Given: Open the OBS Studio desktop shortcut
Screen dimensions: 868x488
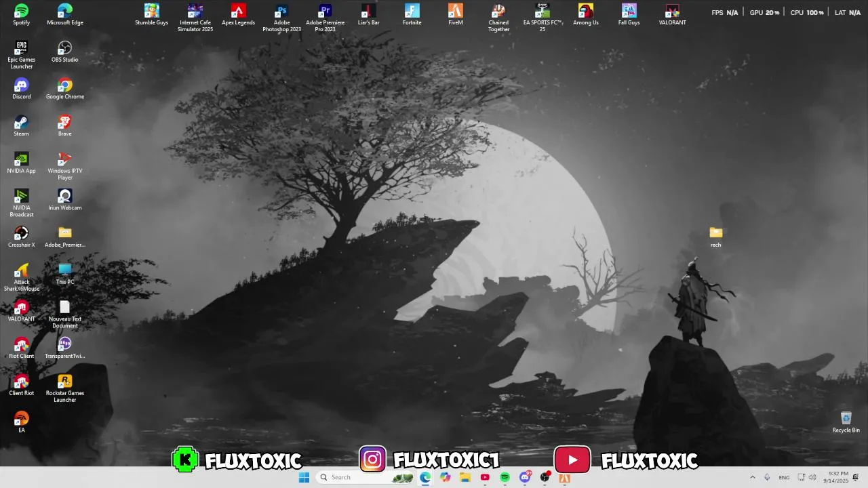Looking at the screenshot, I should [65, 52].
